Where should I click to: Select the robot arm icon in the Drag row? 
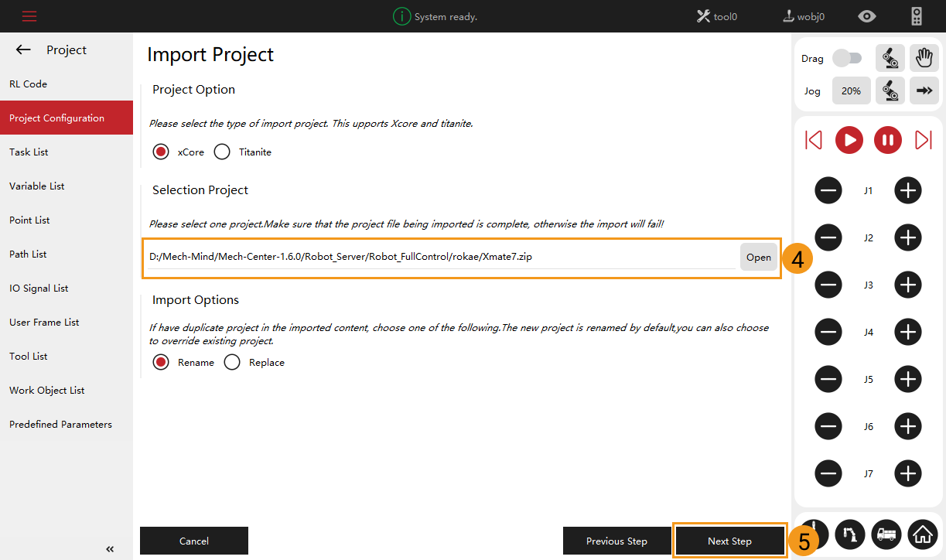tap(890, 57)
